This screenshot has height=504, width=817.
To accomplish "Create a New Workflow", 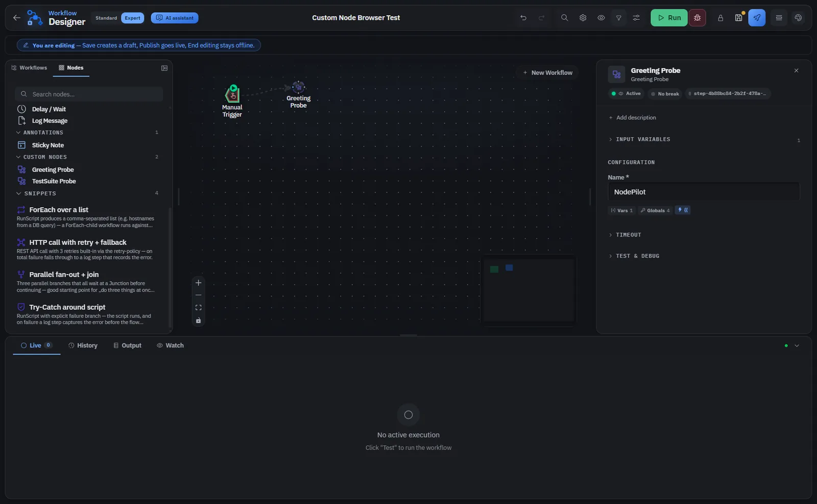I will coord(547,73).
